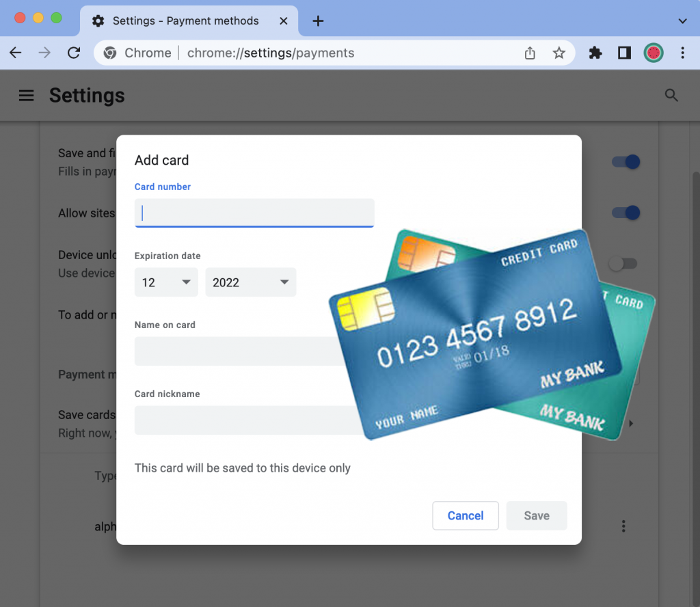Open the expiration month dropdown

tap(166, 282)
